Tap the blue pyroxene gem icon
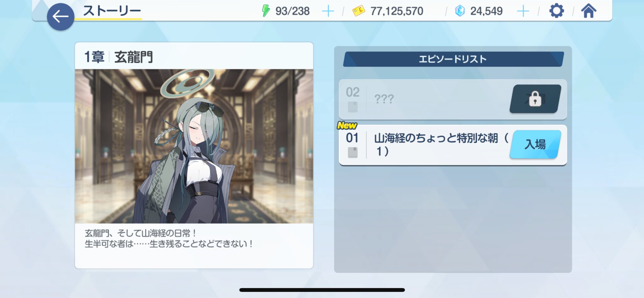Screen dimensions: 644x298 (460, 11)
